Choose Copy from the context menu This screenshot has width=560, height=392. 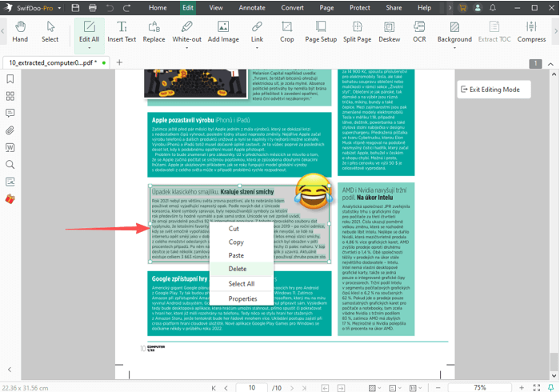coord(242,242)
